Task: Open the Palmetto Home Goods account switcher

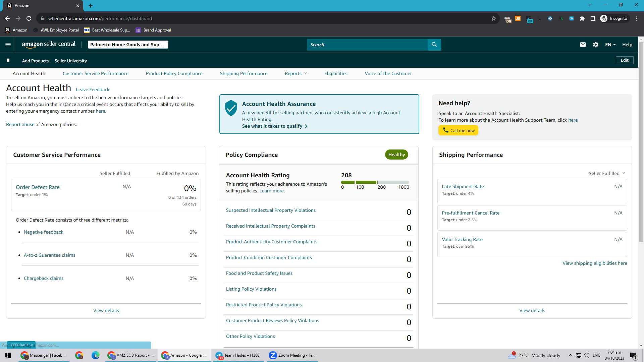Action: pos(128,45)
